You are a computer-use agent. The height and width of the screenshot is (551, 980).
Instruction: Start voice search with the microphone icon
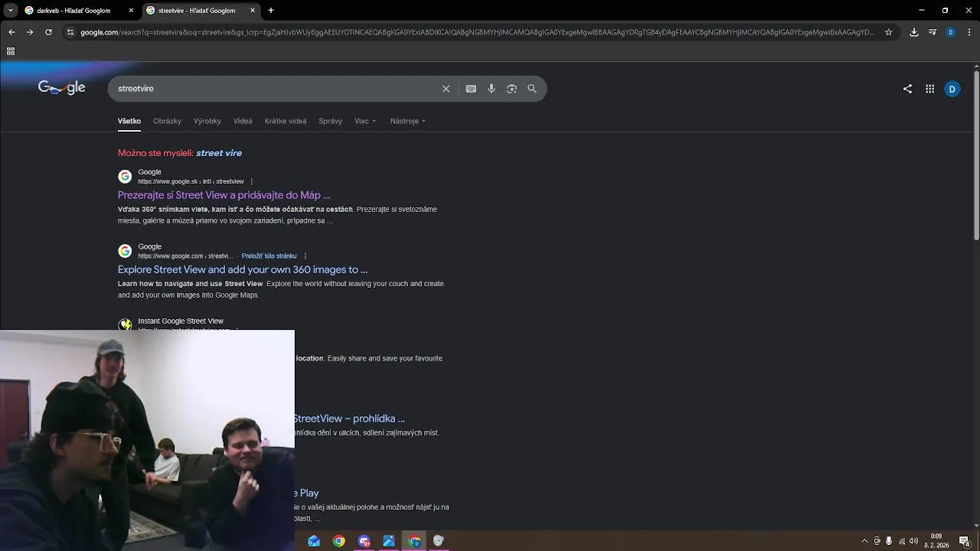point(492,89)
